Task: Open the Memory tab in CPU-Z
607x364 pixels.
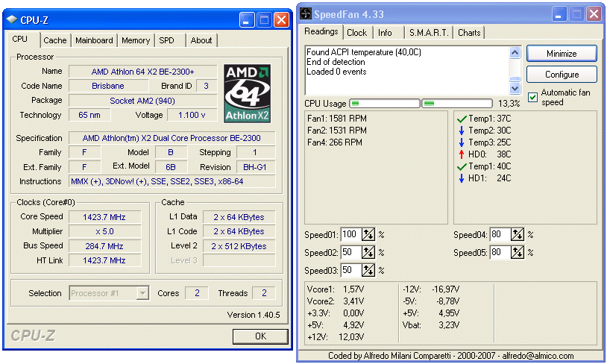Action: (136, 40)
